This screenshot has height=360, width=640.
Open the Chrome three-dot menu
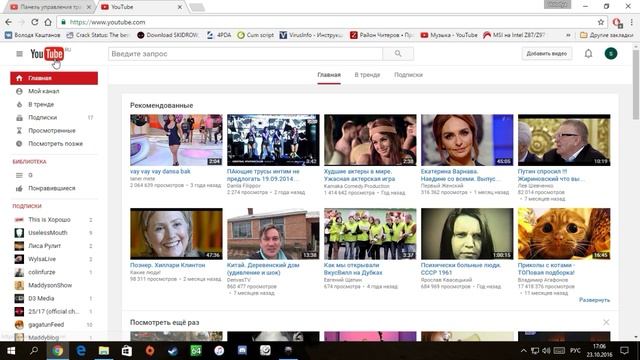click(631, 22)
